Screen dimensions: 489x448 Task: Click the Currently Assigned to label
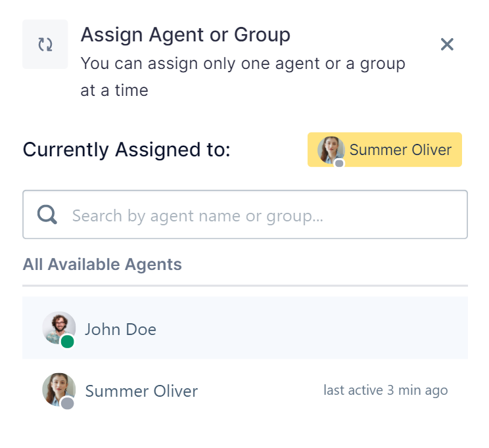click(x=126, y=150)
